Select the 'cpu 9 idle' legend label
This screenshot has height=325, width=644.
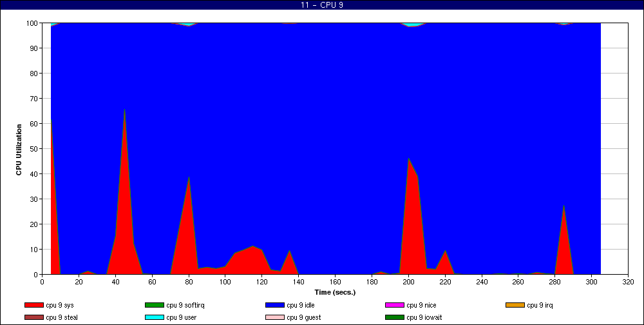pyautogui.click(x=301, y=305)
